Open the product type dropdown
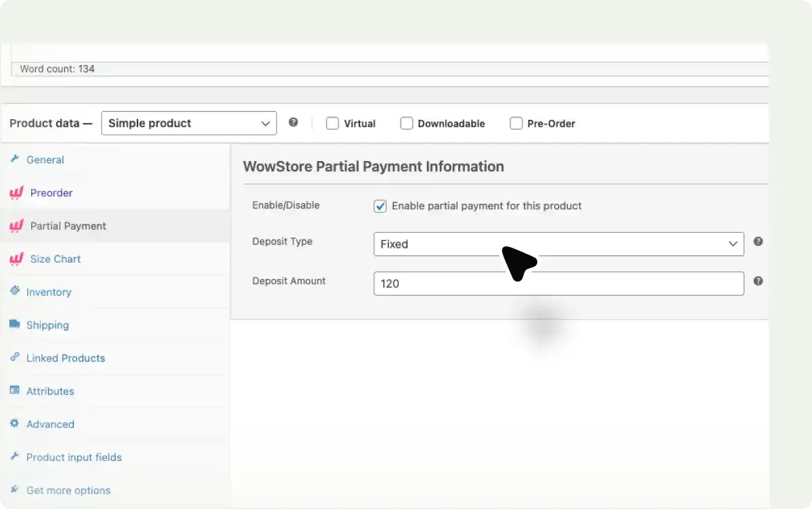The width and height of the screenshot is (812, 509). (x=188, y=123)
